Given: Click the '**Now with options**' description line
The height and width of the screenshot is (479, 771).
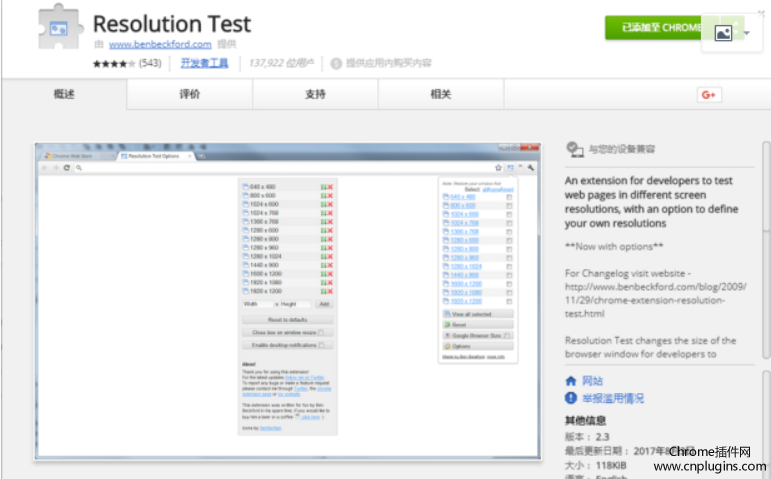Looking at the screenshot, I should 614,246.
